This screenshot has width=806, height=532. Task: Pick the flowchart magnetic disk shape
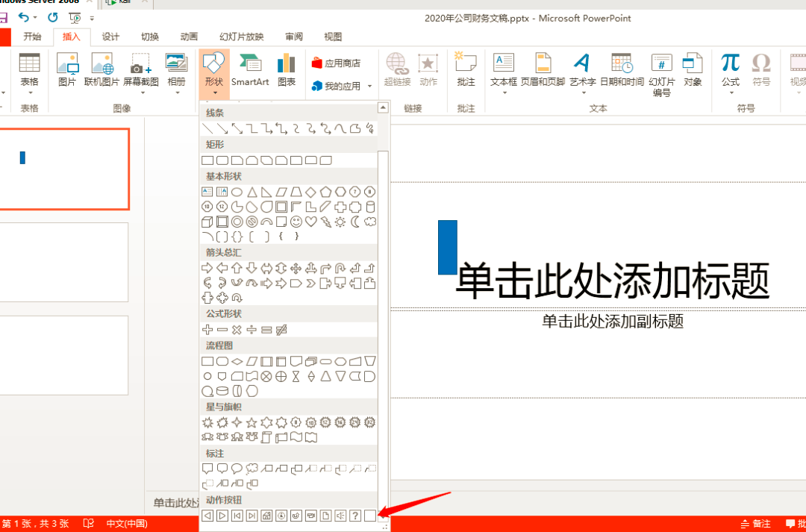(x=222, y=391)
